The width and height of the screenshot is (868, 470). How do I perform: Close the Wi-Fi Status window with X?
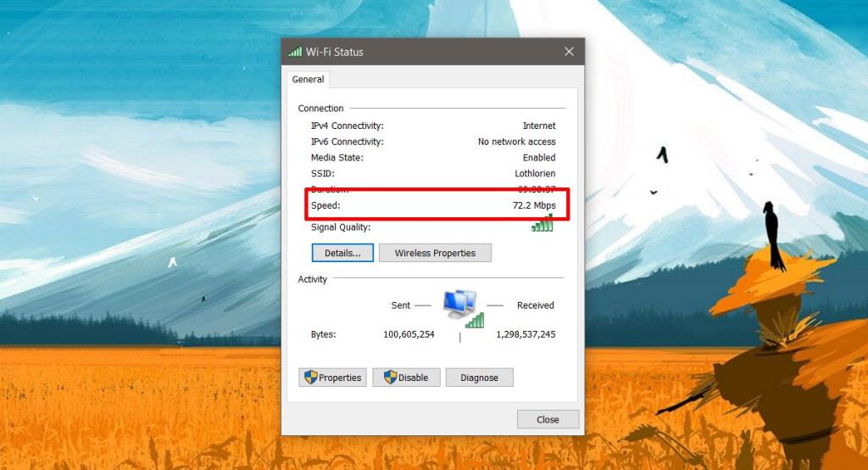pyautogui.click(x=569, y=52)
